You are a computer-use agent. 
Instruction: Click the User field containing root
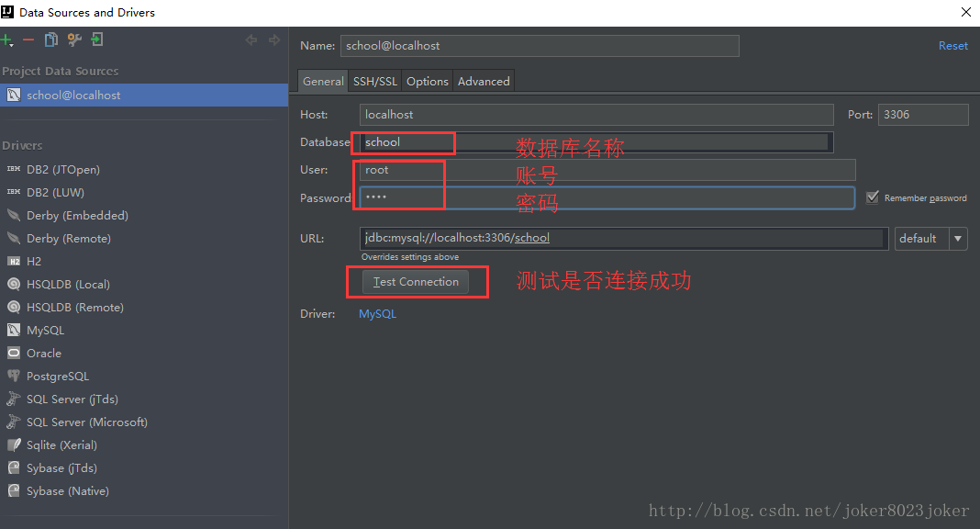(607, 170)
